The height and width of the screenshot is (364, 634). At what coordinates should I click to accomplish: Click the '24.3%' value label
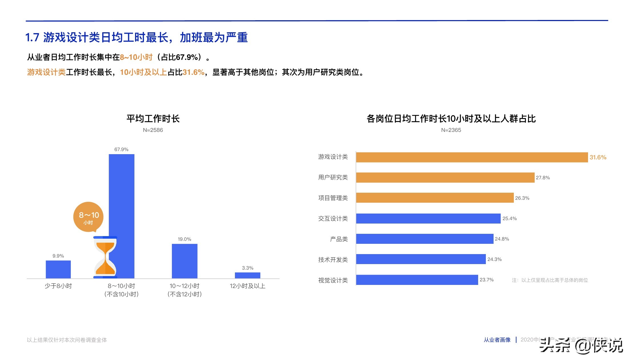pos(494,259)
